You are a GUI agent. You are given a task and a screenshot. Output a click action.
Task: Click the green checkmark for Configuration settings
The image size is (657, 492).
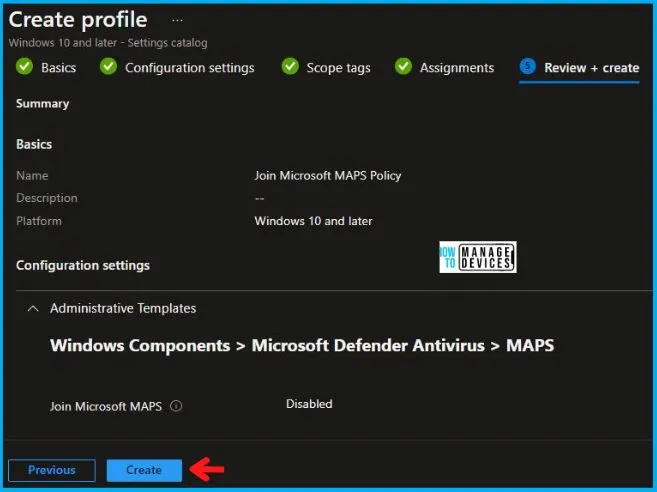click(109, 67)
